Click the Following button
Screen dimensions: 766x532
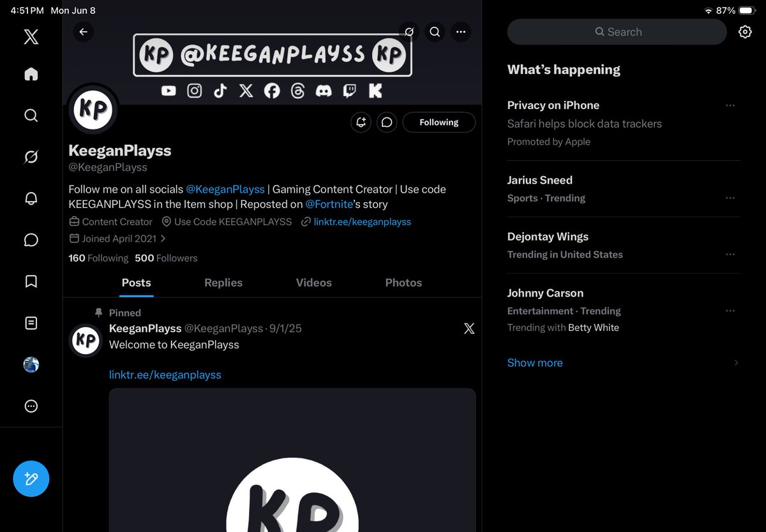[x=439, y=122]
